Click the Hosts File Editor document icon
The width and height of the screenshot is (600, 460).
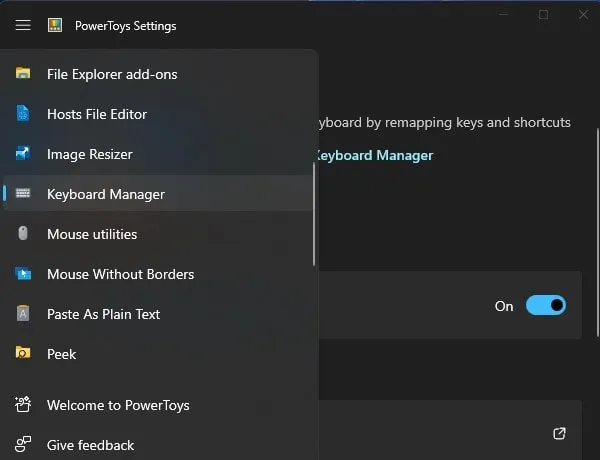23,114
